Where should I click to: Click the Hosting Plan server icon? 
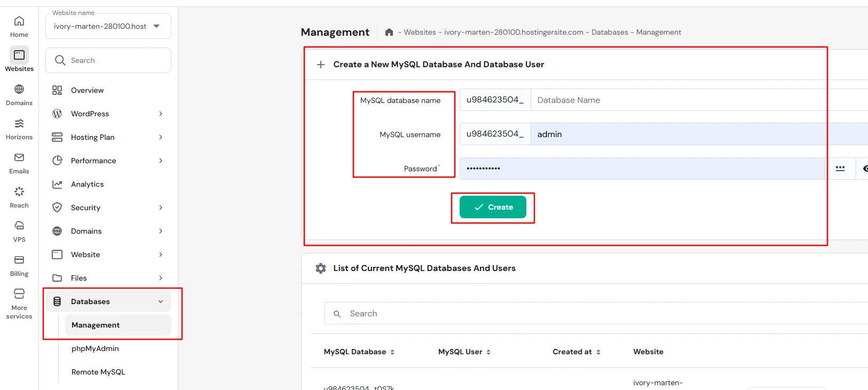tap(57, 137)
